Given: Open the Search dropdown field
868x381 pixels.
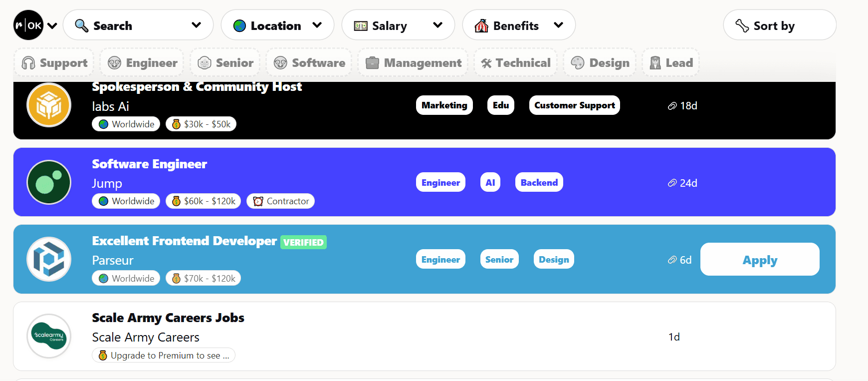Looking at the screenshot, I should pyautogui.click(x=138, y=25).
